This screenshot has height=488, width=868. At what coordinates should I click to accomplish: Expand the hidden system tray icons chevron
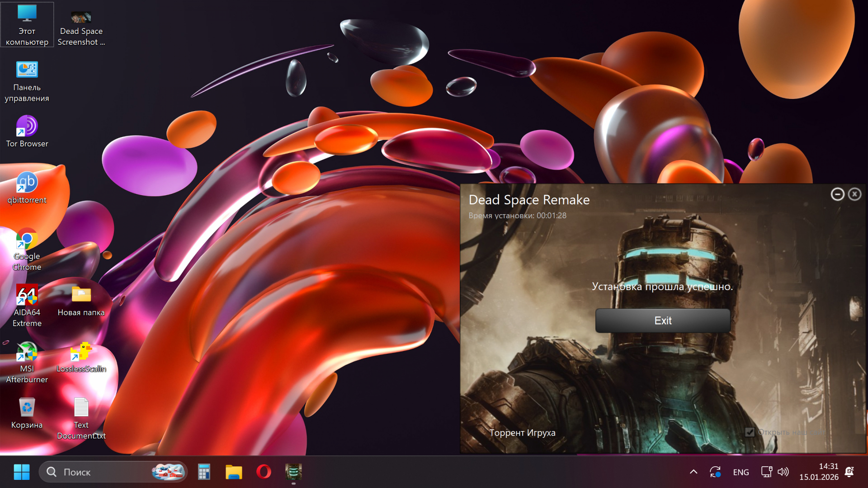click(693, 472)
